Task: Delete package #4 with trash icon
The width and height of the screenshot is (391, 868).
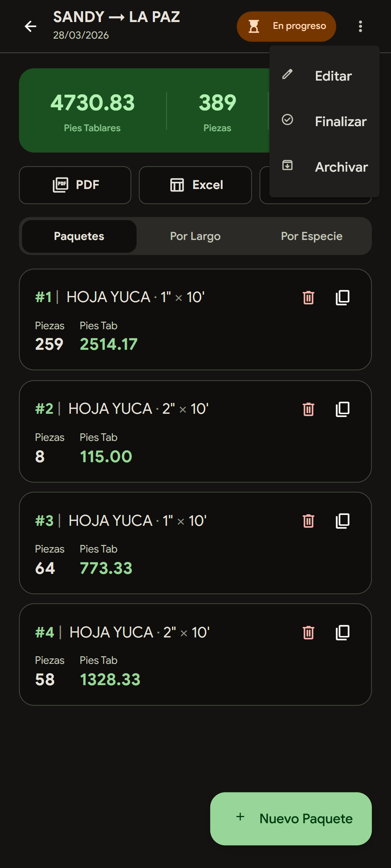Action: 308,633
